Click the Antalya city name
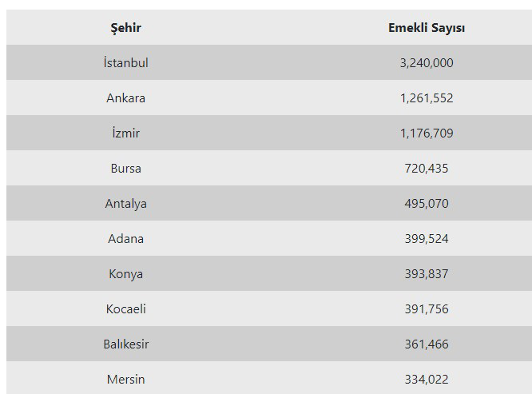 125,203
